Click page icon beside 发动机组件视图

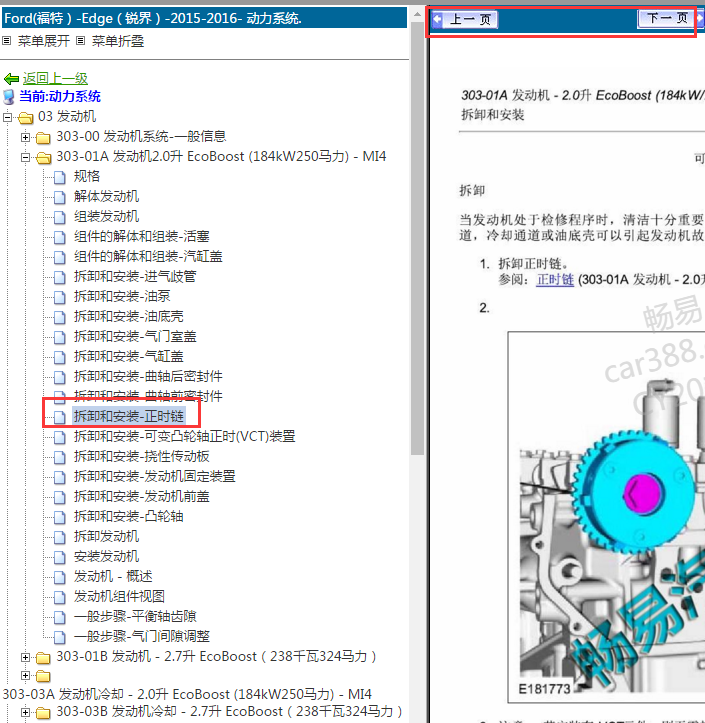pyautogui.click(x=59, y=597)
